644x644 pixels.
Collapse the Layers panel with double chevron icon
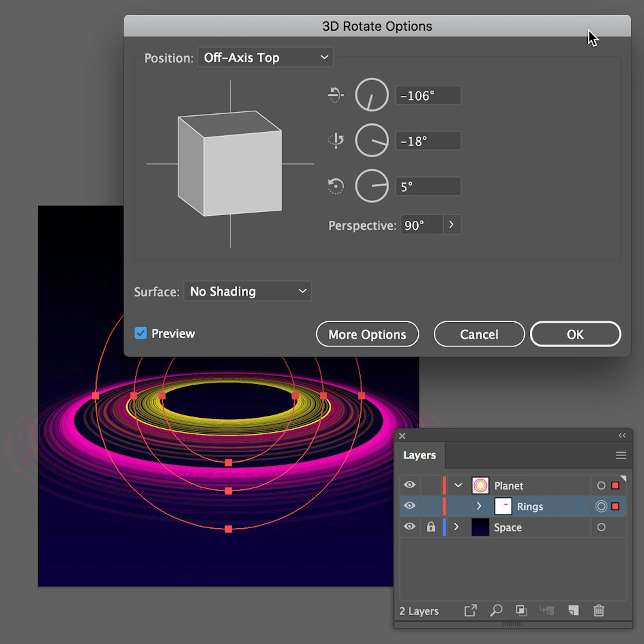click(622, 435)
